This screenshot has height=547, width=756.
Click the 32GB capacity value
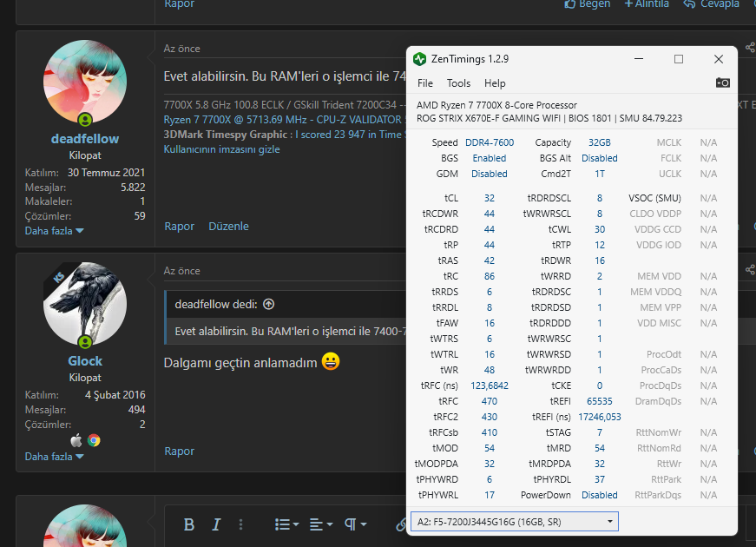coord(599,142)
